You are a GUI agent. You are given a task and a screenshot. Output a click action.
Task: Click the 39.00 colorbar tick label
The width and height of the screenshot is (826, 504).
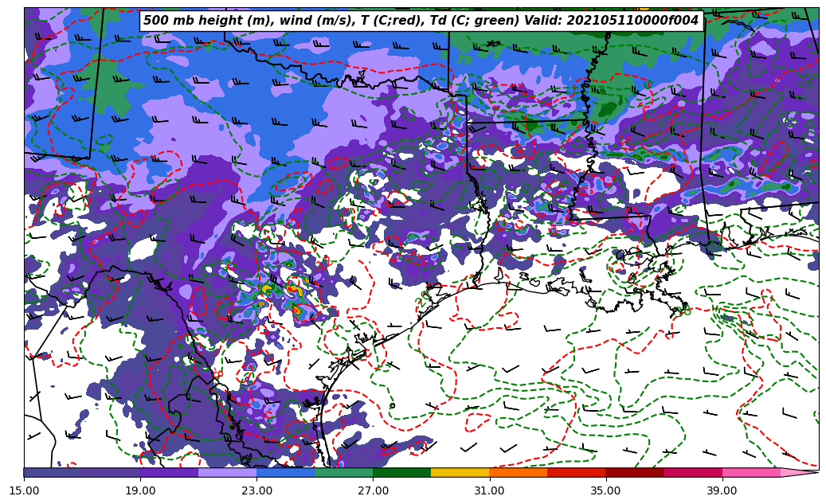click(722, 490)
